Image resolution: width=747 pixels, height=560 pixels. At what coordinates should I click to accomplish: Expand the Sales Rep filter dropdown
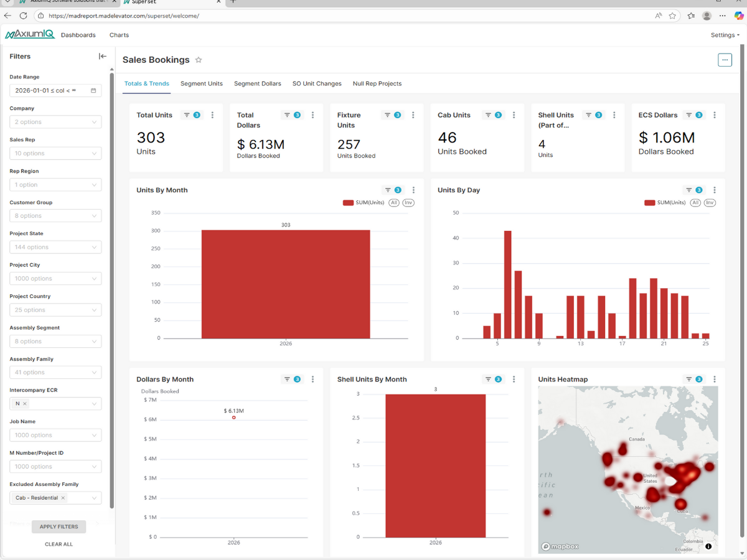[x=55, y=153]
